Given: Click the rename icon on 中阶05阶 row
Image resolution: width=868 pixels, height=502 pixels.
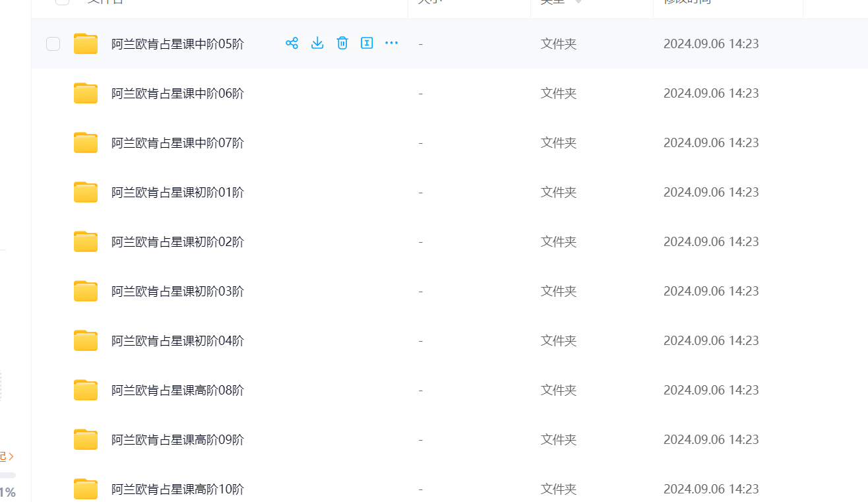Looking at the screenshot, I should tap(367, 44).
